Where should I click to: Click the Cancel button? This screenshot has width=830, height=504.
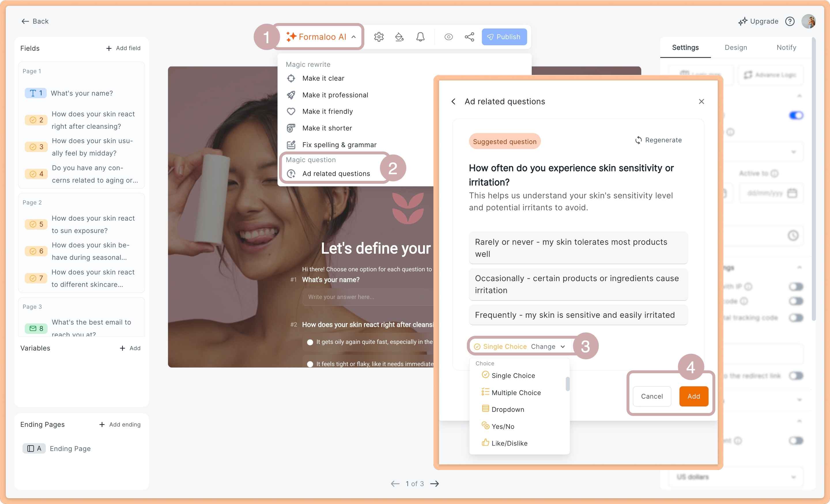pyautogui.click(x=652, y=396)
